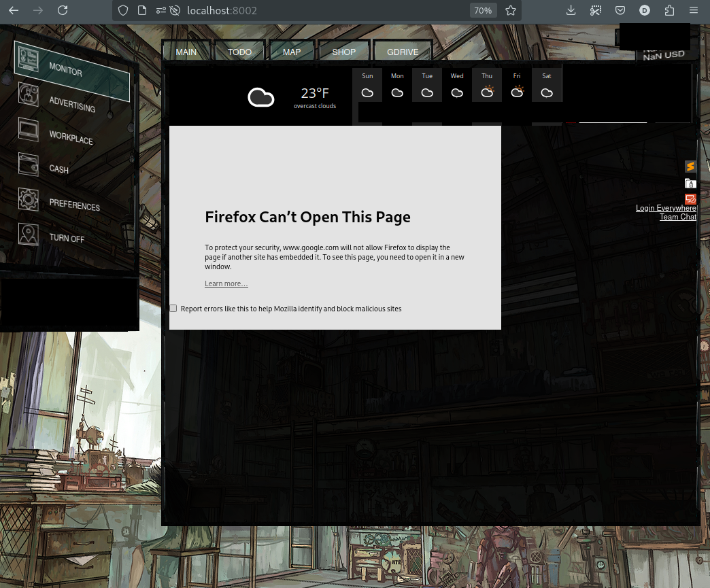Reset zoom via the 70% badge
The height and width of the screenshot is (588, 710).
click(x=483, y=10)
